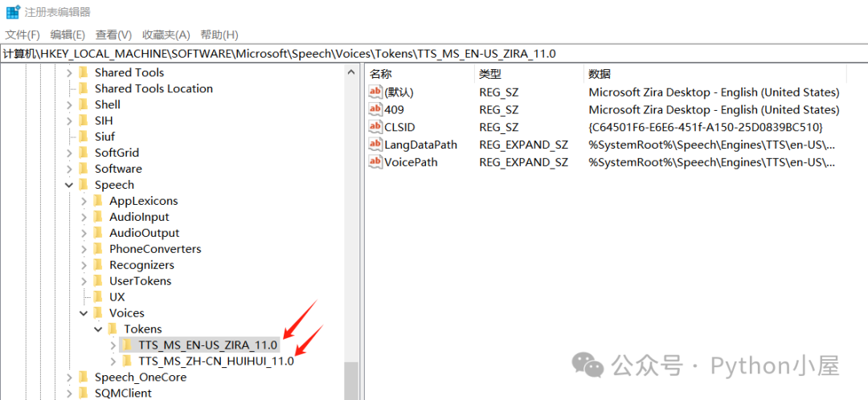This screenshot has width=868, height=400.
Task: Click the Tokens folder icon
Action: (x=113, y=329)
